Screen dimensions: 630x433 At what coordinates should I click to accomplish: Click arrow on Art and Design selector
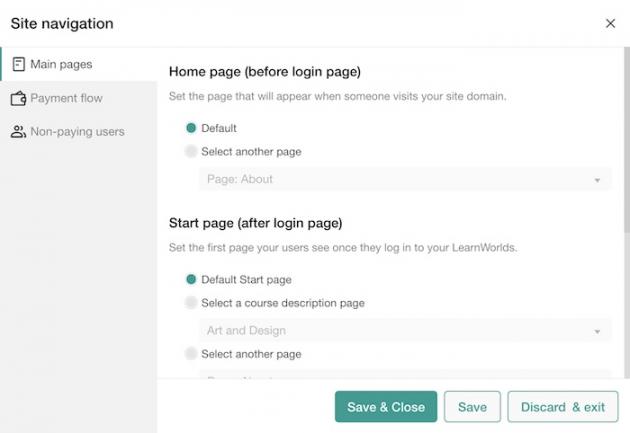(x=597, y=331)
